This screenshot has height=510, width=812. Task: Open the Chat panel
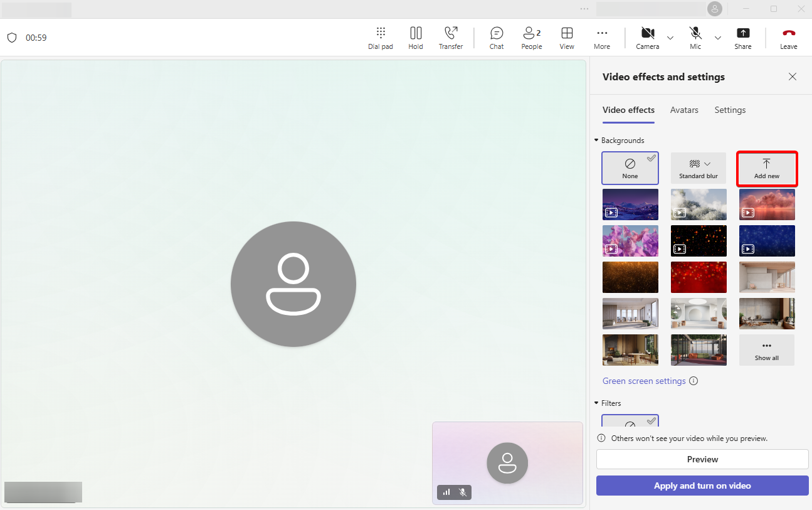click(x=497, y=38)
